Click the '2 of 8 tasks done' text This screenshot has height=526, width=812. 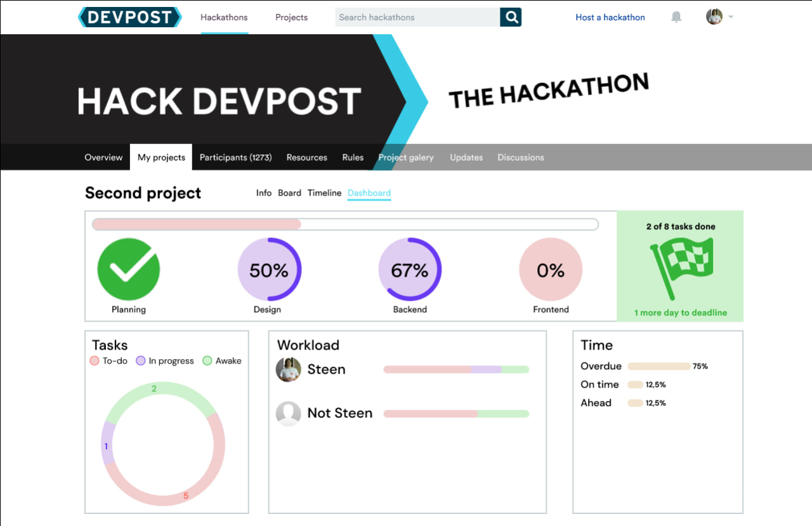click(681, 227)
